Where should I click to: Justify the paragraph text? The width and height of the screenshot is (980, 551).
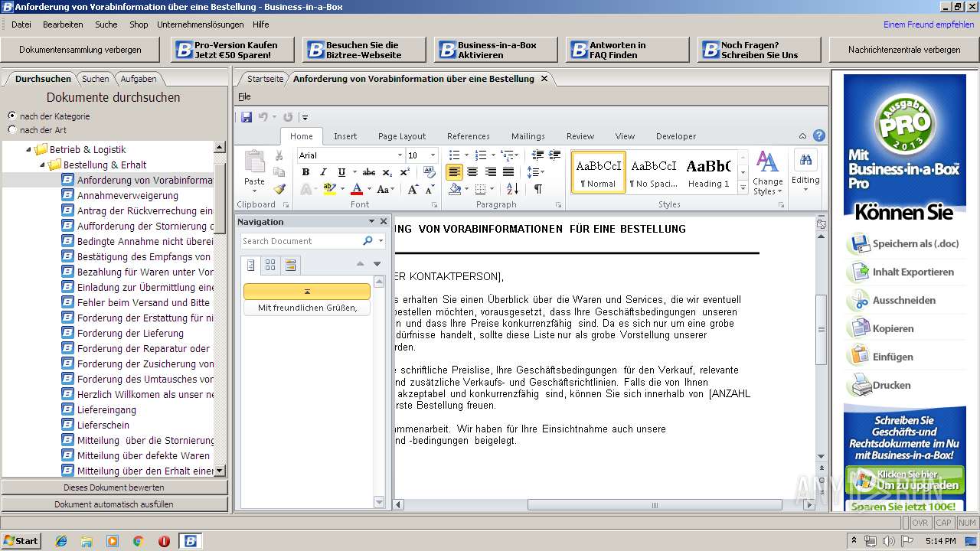[x=508, y=172]
